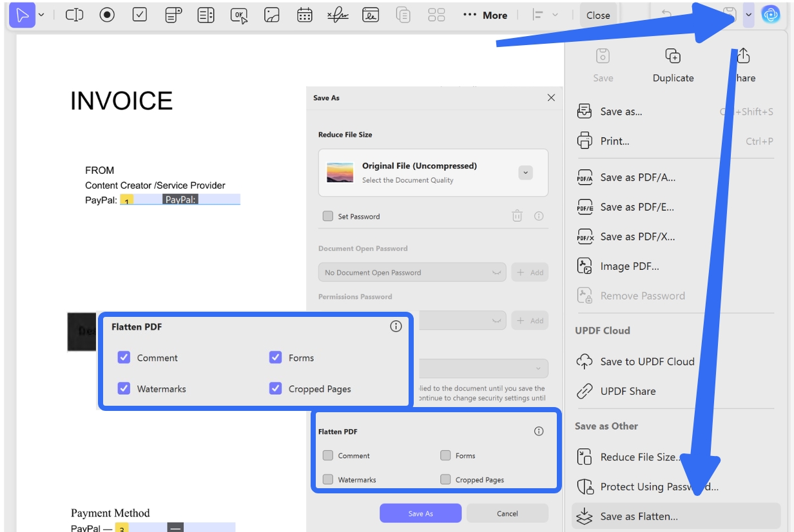Choose the Text Field form tool
Image resolution: width=794 pixels, height=532 pixels.
pyautogui.click(x=75, y=15)
